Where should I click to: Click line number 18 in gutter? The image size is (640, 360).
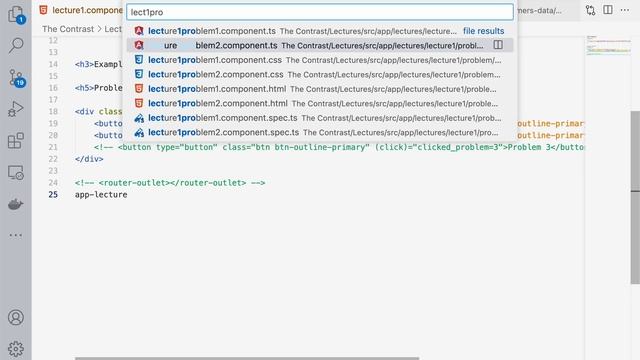pos(53,111)
